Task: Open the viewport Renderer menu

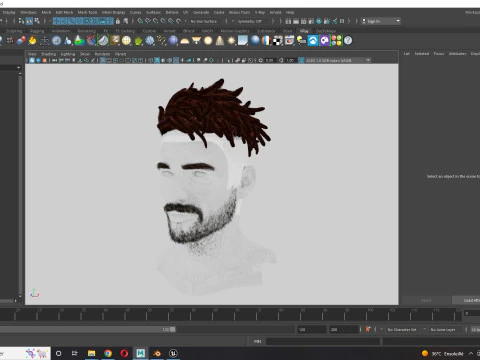Action: [x=102, y=54]
